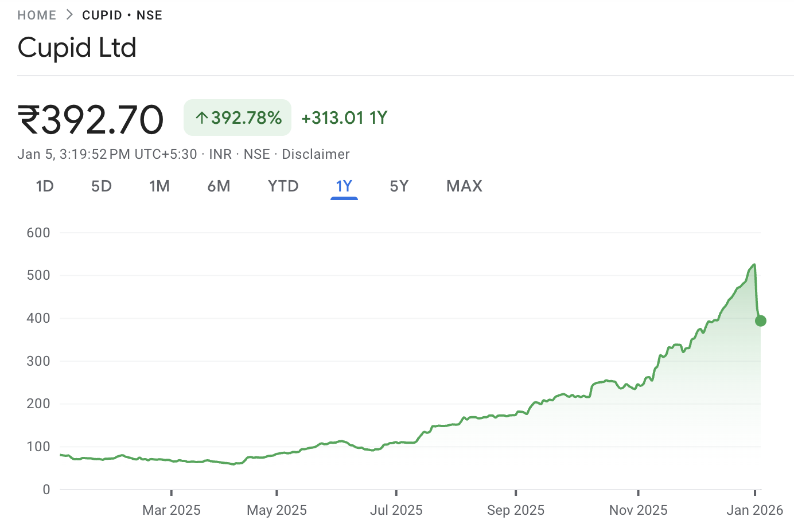Viewport: 794px width, 532px height.
Task: Select the currently active 1Y tab
Action: click(x=344, y=186)
